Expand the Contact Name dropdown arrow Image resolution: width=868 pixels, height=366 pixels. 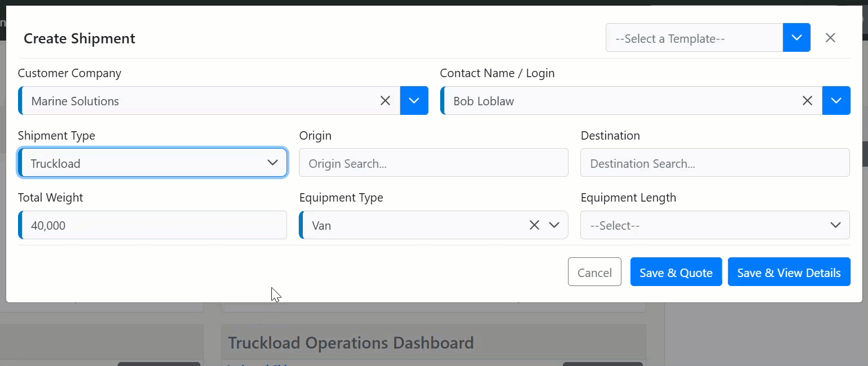[x=836, y=101]
